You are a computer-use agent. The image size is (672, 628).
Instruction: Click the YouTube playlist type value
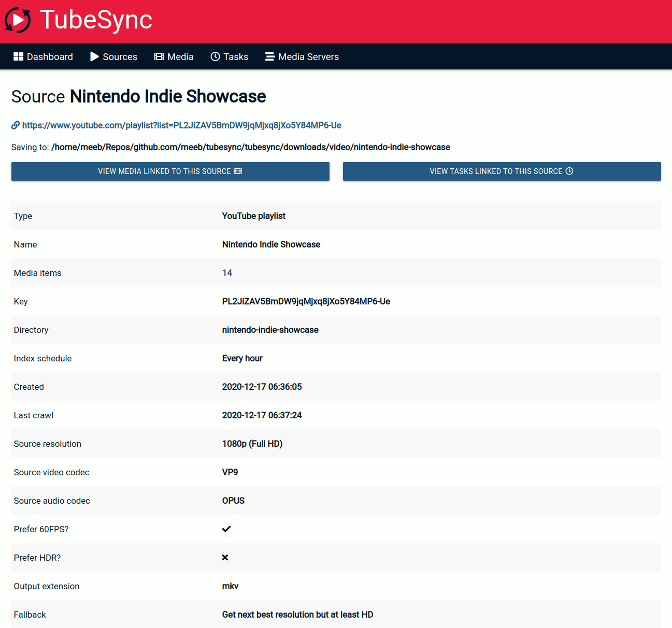pos(254,216)
